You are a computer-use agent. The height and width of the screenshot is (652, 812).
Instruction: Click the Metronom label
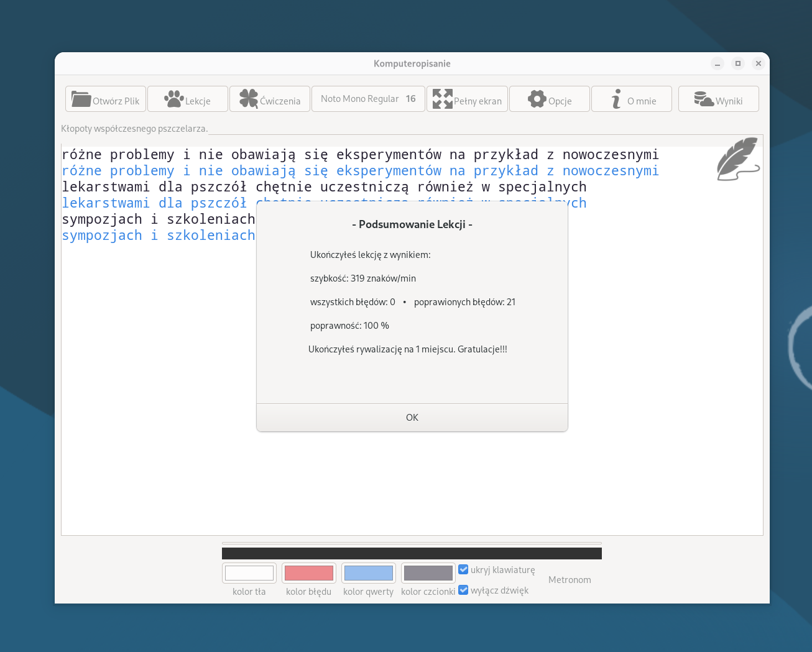570,580
